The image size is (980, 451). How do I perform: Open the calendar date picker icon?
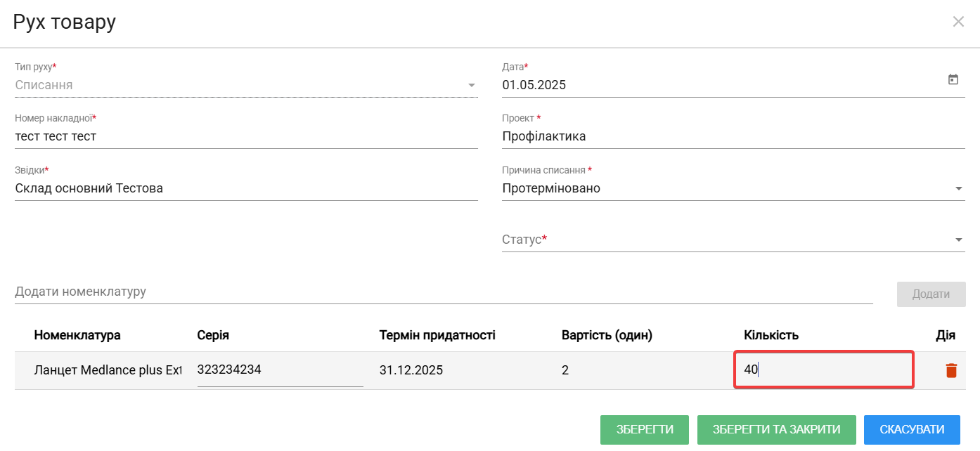coord(953,80)
